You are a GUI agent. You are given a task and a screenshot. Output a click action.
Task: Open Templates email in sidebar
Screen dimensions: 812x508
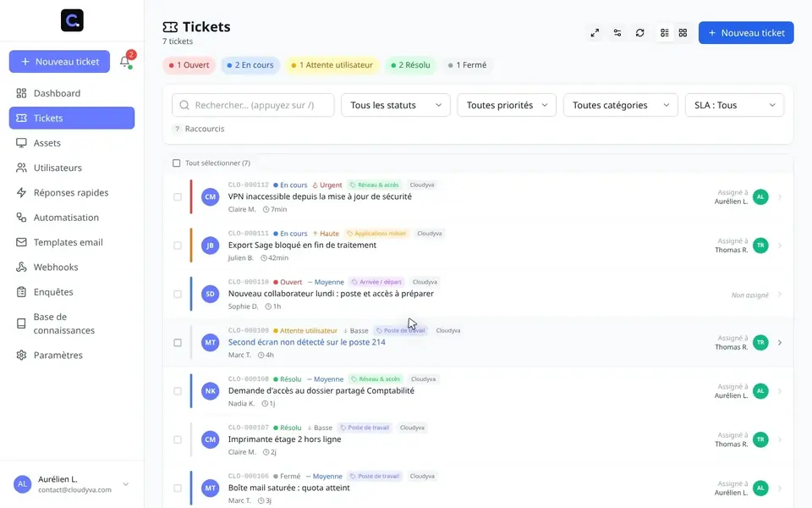(72, 242)
